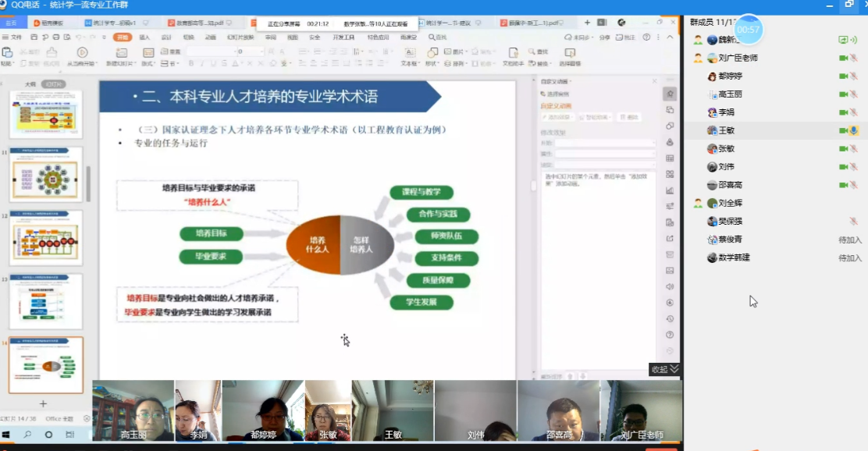This screenshot has height=451, width=868.
Task: Open the font name combo box
Action: pos(211,51)
